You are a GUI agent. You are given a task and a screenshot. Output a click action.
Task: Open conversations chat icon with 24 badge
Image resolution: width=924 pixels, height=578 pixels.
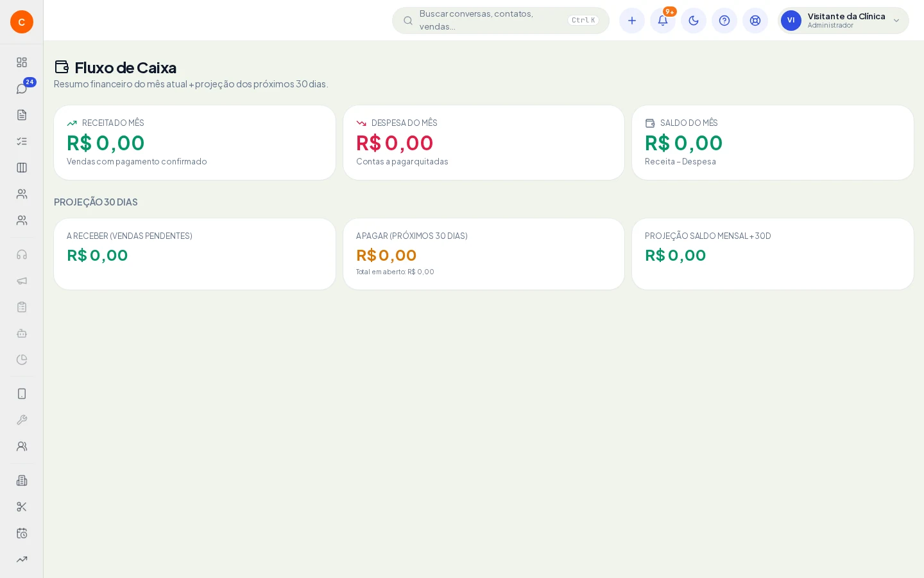click(x=22, y=89)
